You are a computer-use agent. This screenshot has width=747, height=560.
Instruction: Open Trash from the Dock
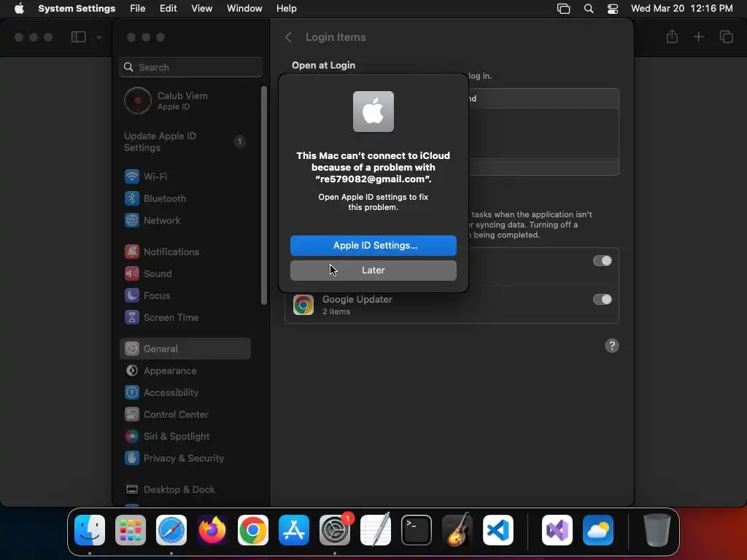click(657, 530)
